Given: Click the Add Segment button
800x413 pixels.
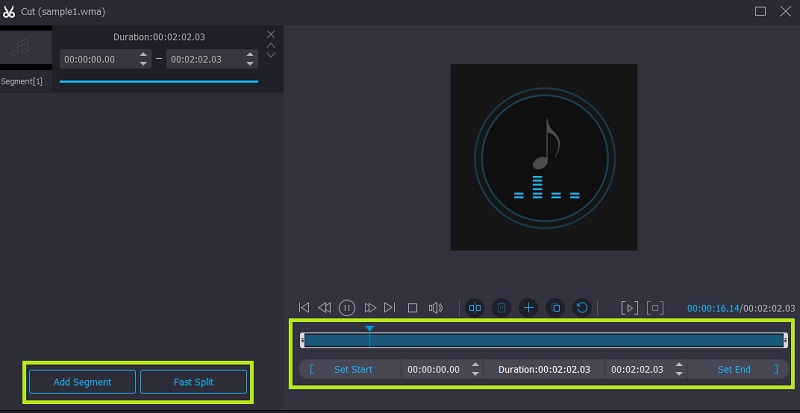Looking at the screenshot, I should [82, 382].
